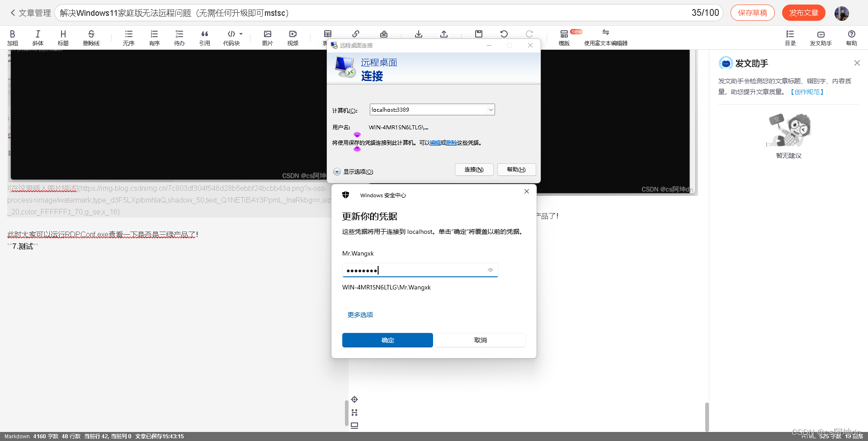This screenshot has height=441, width=868.
Task: Click the export (upload arrow) toolbar icon
Action: tap(444, 34)
